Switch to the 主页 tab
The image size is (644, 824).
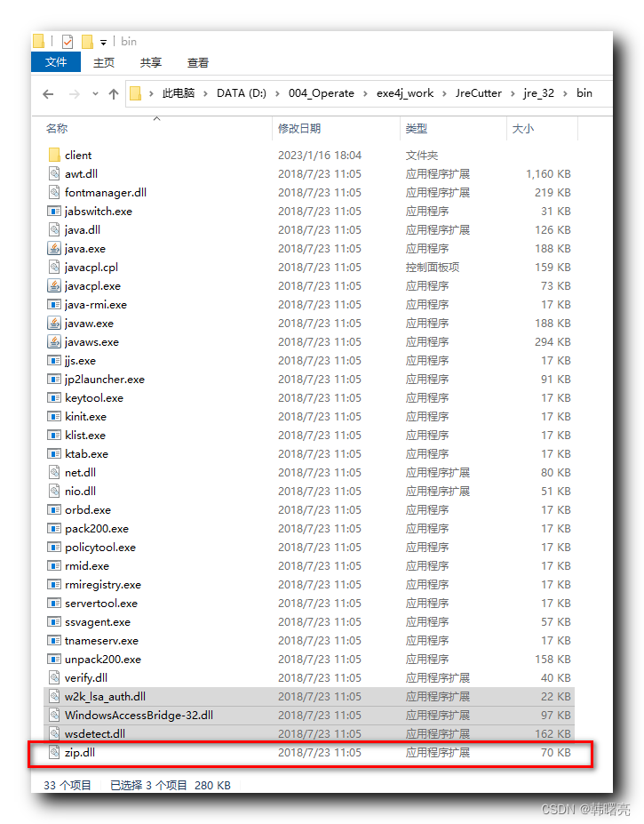(103, 62)
